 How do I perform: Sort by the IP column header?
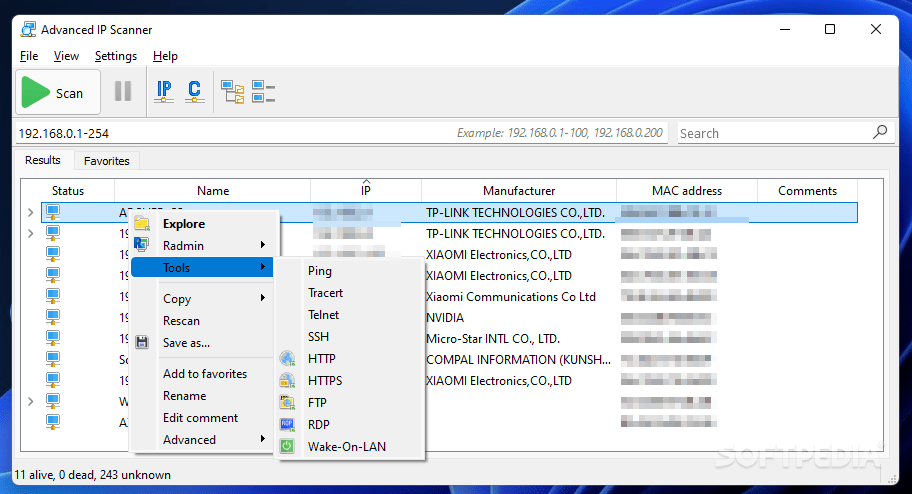[x=366, y=190]
